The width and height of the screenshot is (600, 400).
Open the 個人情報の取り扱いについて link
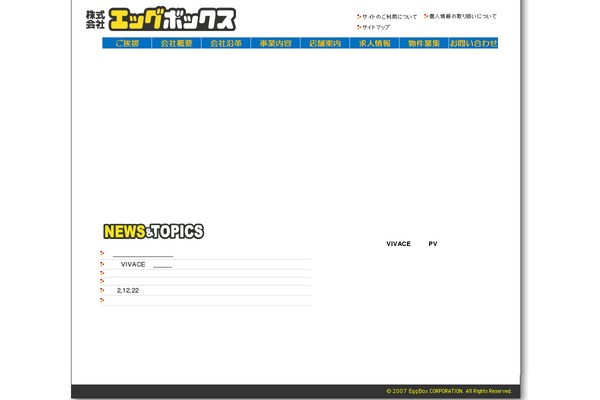(x=463, y=16)
